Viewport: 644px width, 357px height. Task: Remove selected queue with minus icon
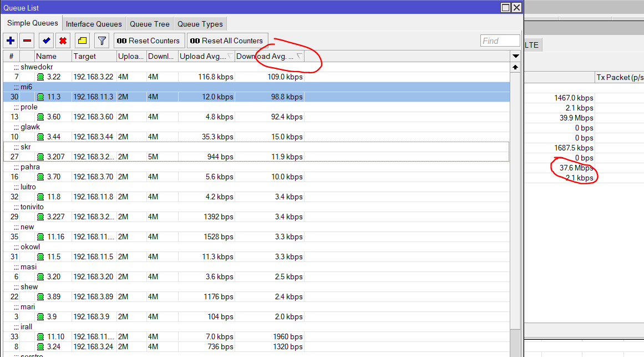27,41
